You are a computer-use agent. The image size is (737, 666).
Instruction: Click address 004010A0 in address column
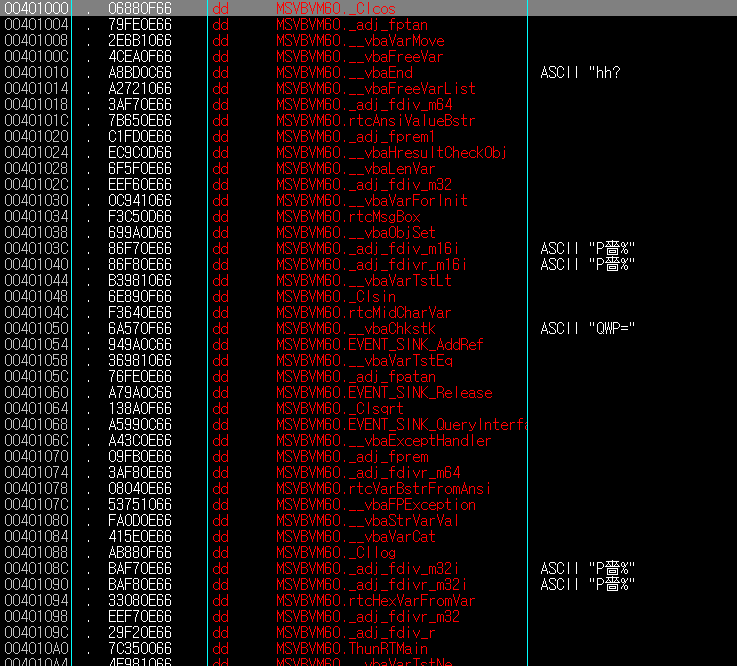[x=36, y=648]
